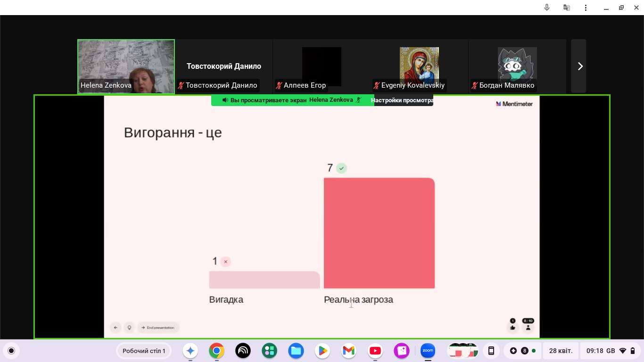Click End presentation button
644x362 pixels.
pyautogui.click(x=158, y=328)
